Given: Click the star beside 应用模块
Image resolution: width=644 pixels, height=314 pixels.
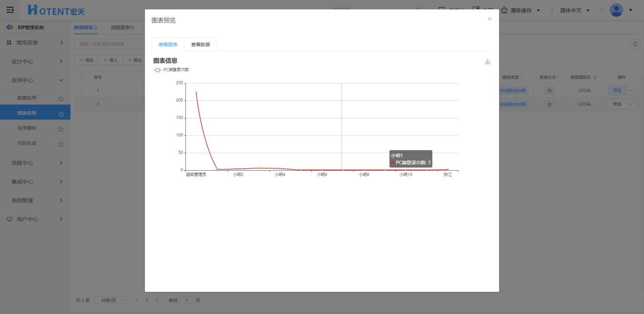Looking at the screenshot, I should [61, 129].
